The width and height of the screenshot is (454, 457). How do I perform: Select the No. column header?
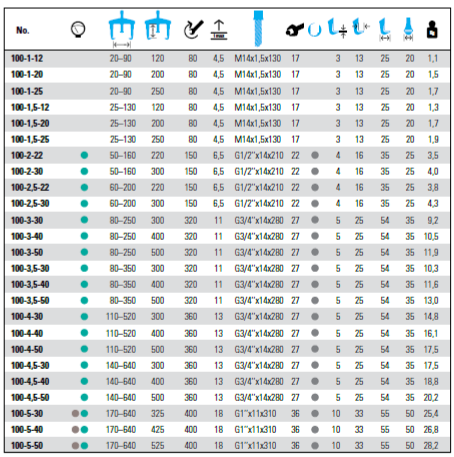click(23, 30)
